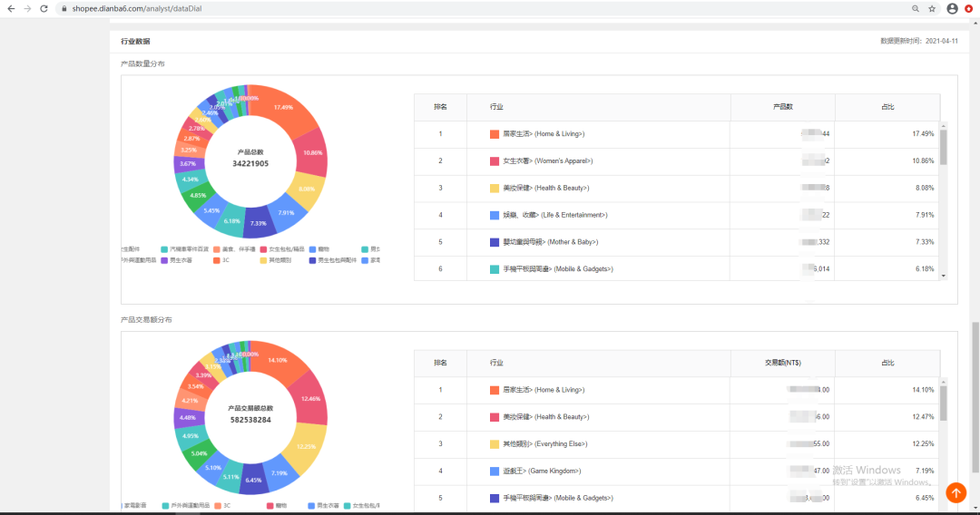Select the Women's Apparel row text

pos(547,161)
